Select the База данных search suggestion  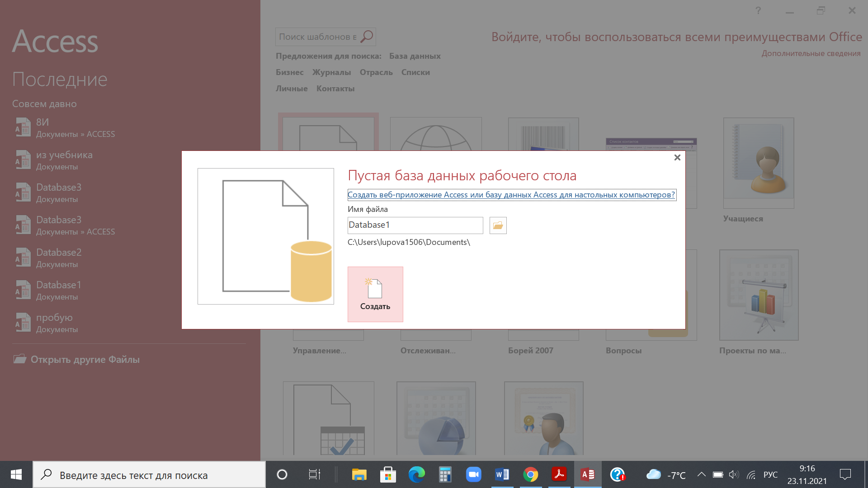415,56
